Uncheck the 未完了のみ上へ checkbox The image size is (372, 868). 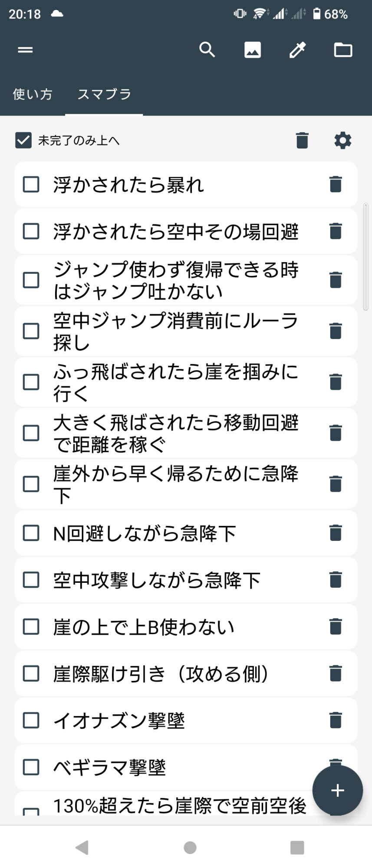pos(23,140)
